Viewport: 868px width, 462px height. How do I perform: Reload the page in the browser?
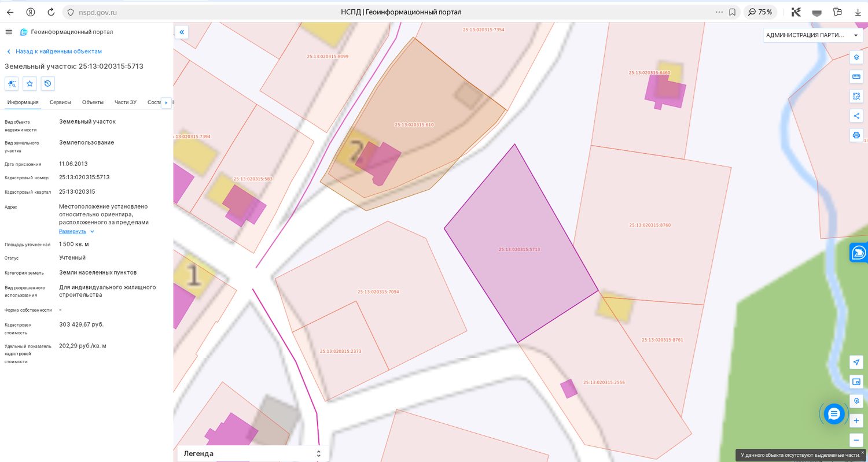click(51, 12)
